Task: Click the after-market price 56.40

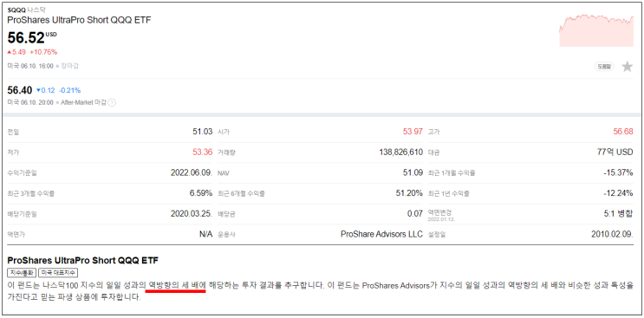Action: coord(20,90)
